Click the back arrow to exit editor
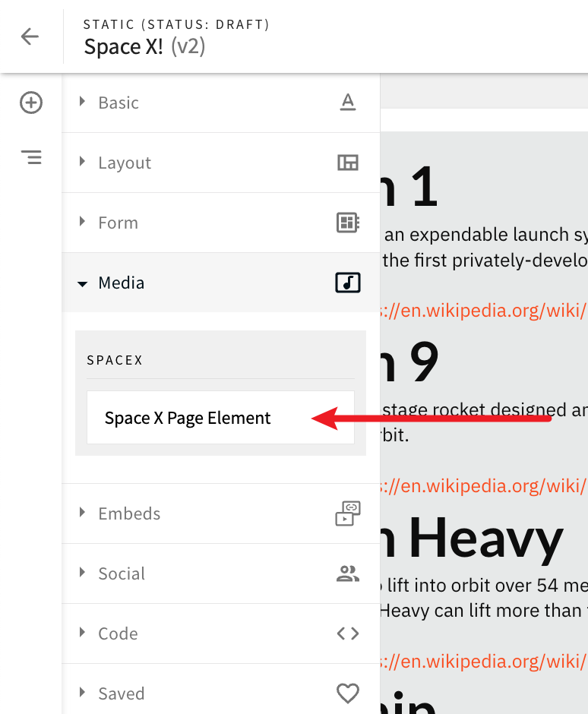Screen dimensions: 588x714 (x=30, y=36)
